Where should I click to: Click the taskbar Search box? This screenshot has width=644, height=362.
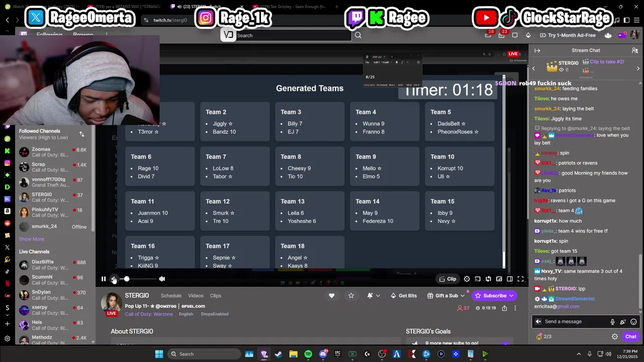point(203,354)
